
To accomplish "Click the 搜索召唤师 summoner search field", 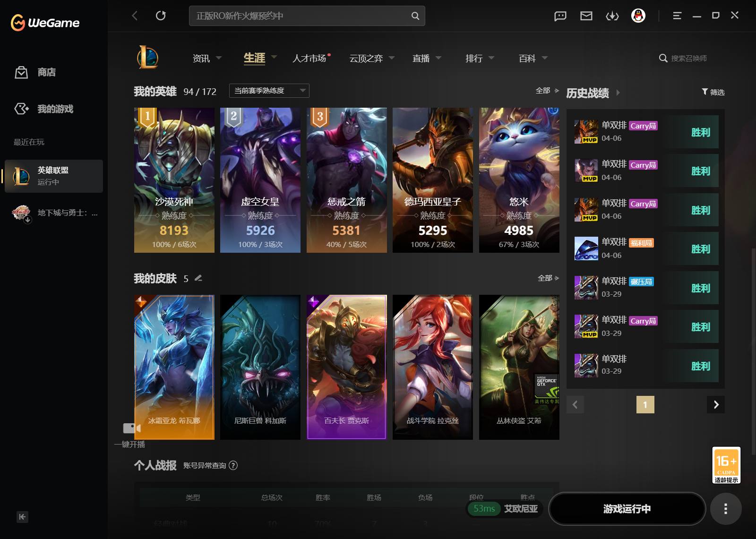I will (x=688, y=58).
